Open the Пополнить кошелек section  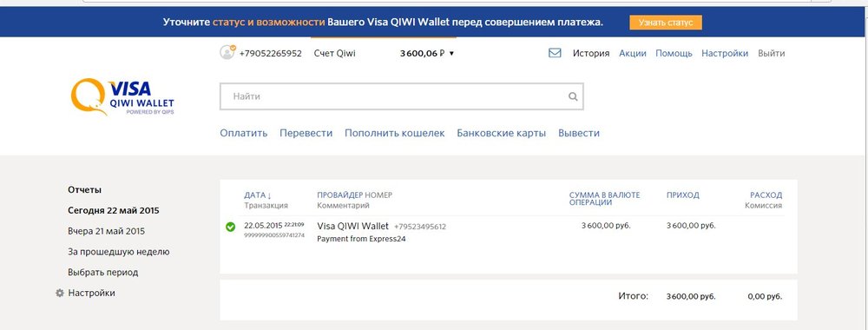tap(395, 133)
